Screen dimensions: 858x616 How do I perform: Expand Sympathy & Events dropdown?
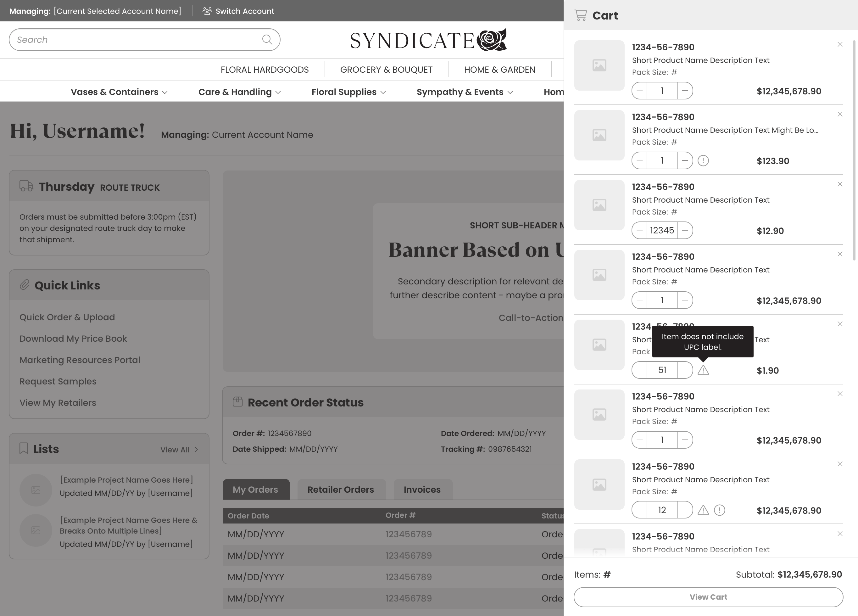pyautogui.click(x=465, y=92)
